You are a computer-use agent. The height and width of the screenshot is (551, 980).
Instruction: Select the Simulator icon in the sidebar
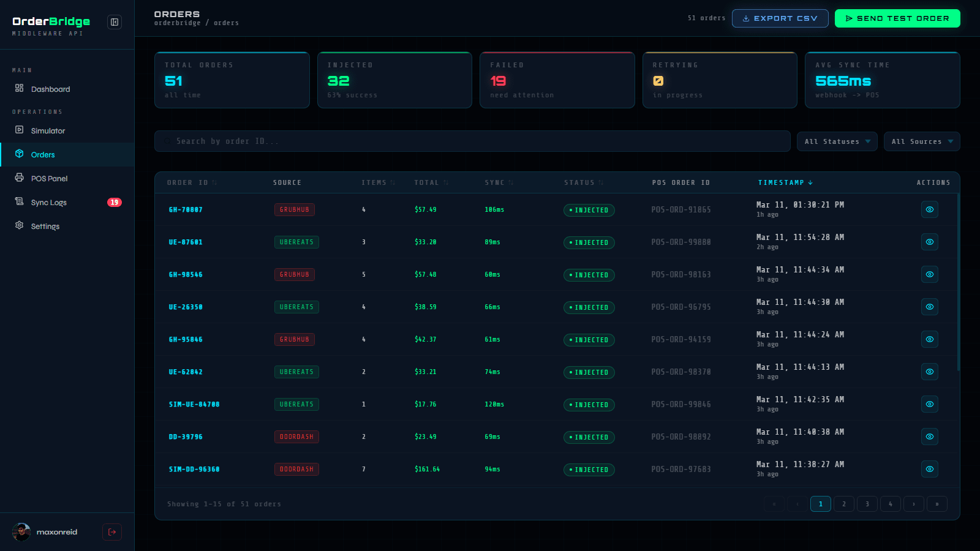pyautogui.click(x=20, y=130)
